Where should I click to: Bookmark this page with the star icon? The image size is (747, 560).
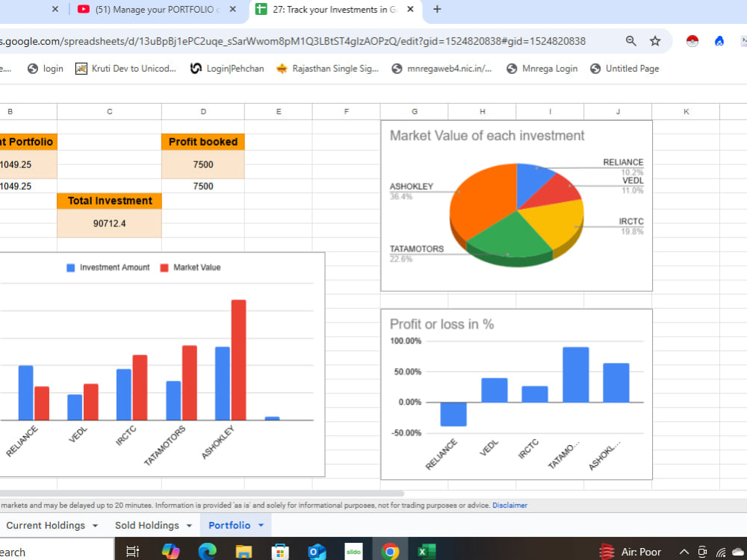coord(655,41)
